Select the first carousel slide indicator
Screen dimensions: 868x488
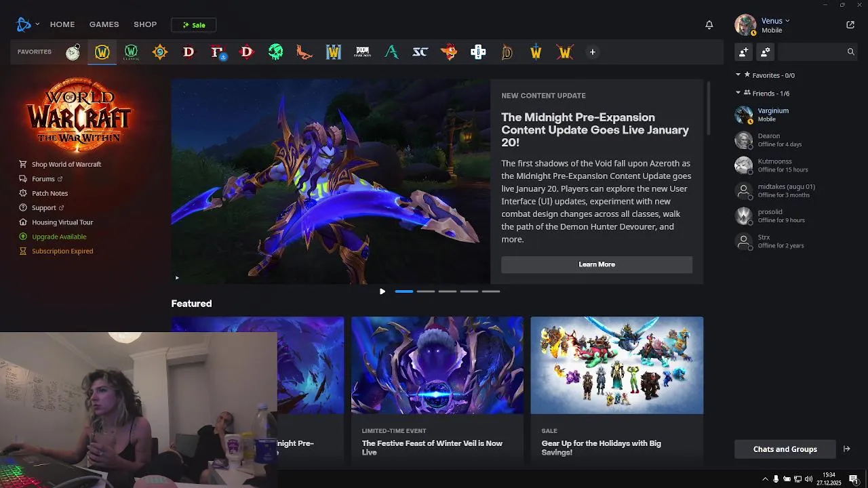(404, 291)
